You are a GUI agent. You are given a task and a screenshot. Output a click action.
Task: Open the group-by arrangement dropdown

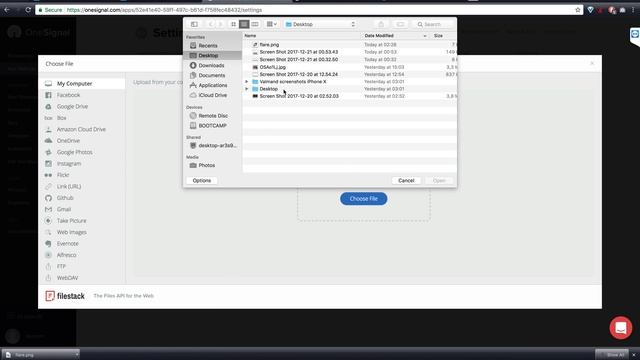pos(271,24)
